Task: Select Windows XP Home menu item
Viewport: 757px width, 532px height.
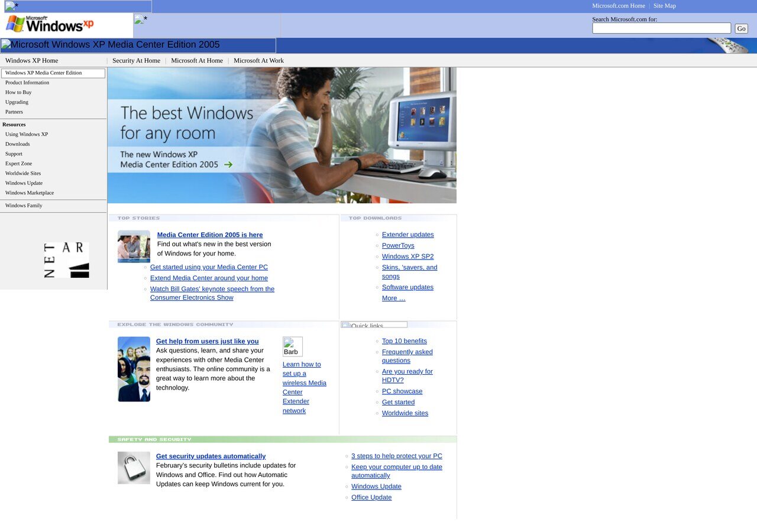Action: tap(32, 60)
